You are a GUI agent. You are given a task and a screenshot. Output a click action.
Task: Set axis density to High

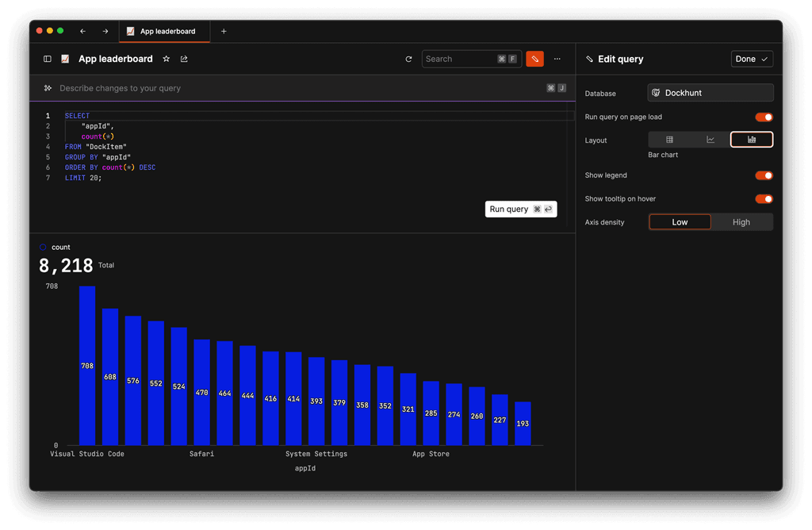741,222
